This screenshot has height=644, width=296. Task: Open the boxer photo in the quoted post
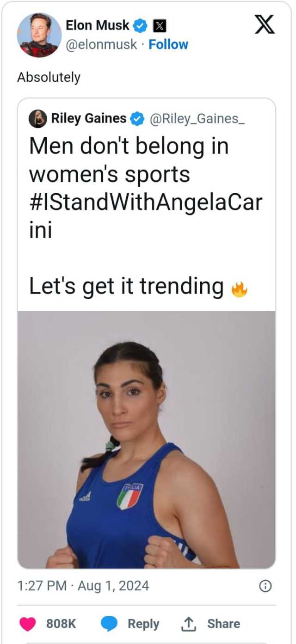pyautogui.click(x=147, y=440)
